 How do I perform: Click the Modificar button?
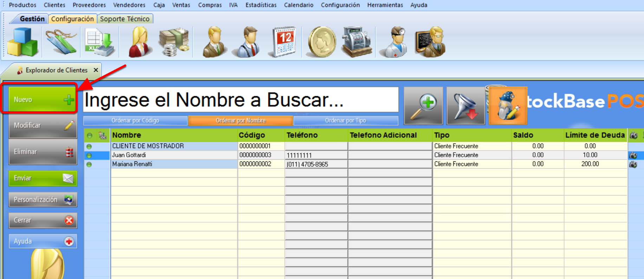(43, 126)
